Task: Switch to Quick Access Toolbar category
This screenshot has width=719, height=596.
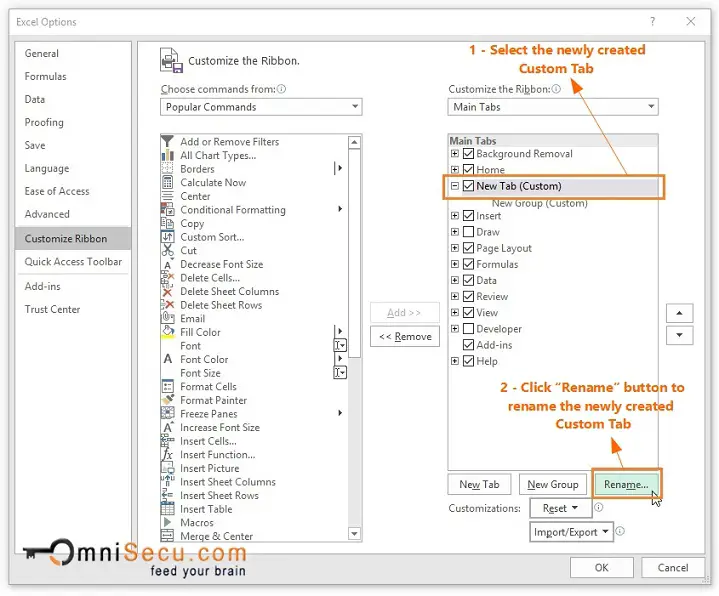Action: tap(73, 261)
